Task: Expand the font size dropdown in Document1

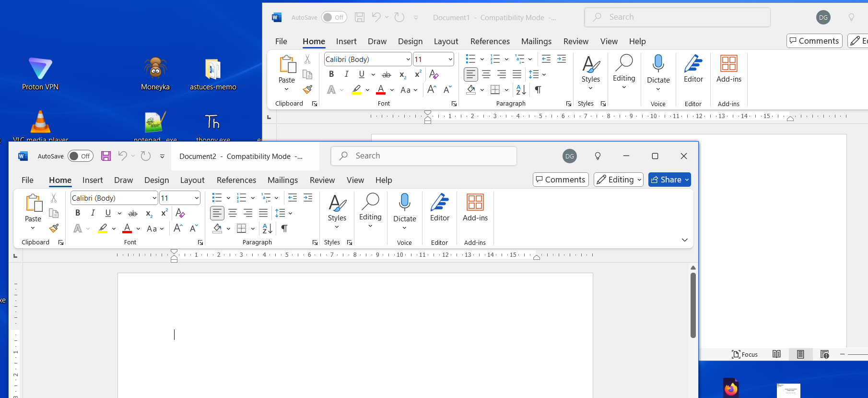Action: point(450,60)
